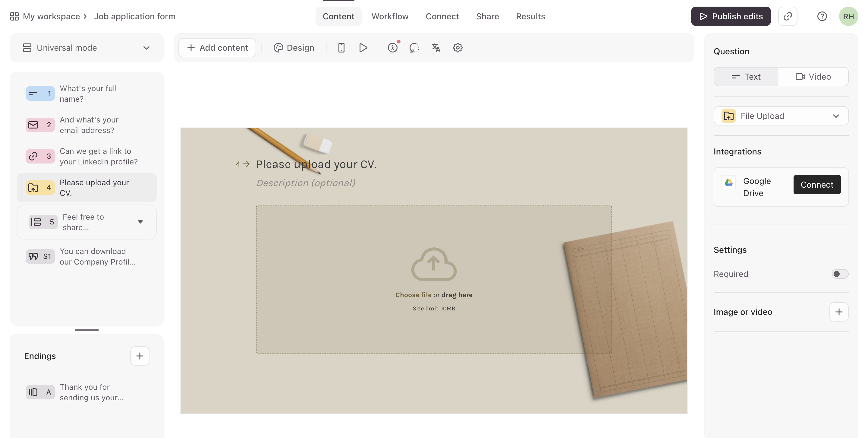
Task: Select 'And what's your email address?' question
Action: [86, 125]
